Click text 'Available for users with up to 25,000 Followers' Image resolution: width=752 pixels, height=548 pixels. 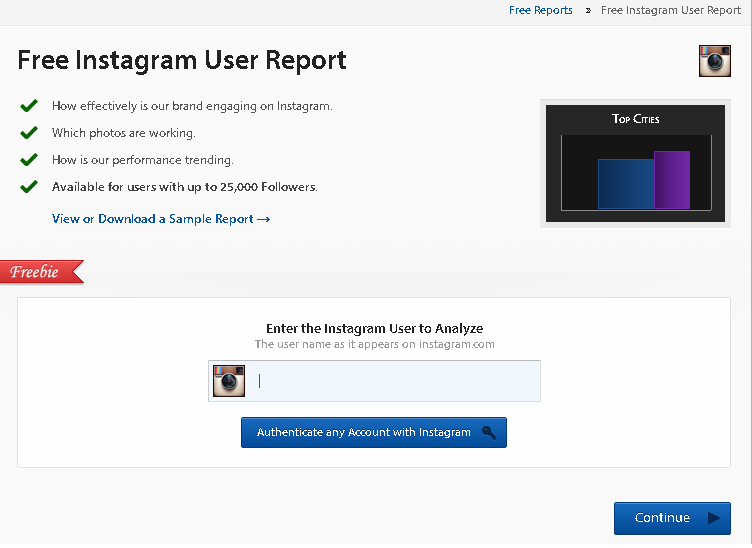coord(185,187)
